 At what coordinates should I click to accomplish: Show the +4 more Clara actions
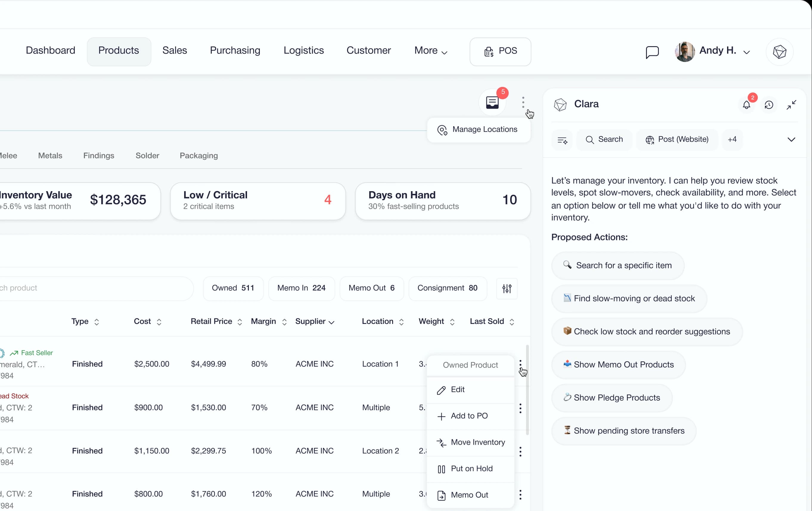click(732, 140)
